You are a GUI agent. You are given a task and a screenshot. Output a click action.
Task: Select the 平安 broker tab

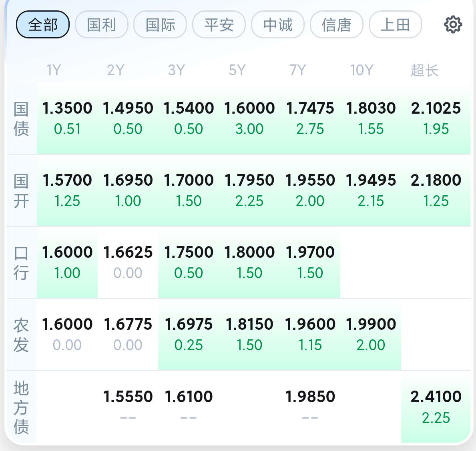coord(219,24)
